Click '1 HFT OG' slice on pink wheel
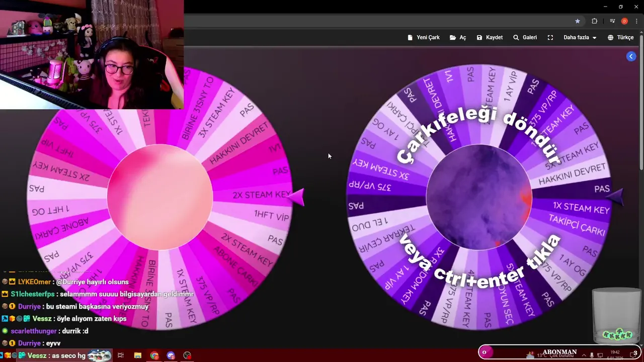644x362 pixels. (x=51, y=211)
